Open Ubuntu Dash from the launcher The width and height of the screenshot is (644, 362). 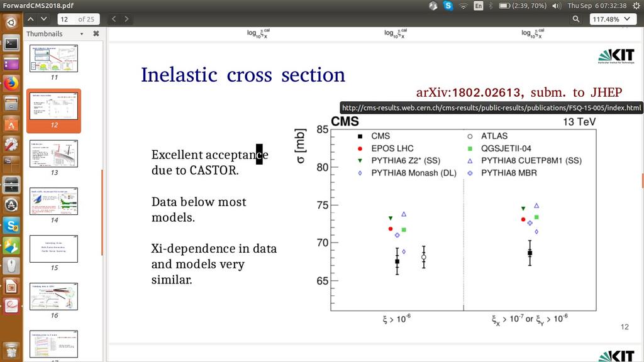pos(11,22)
